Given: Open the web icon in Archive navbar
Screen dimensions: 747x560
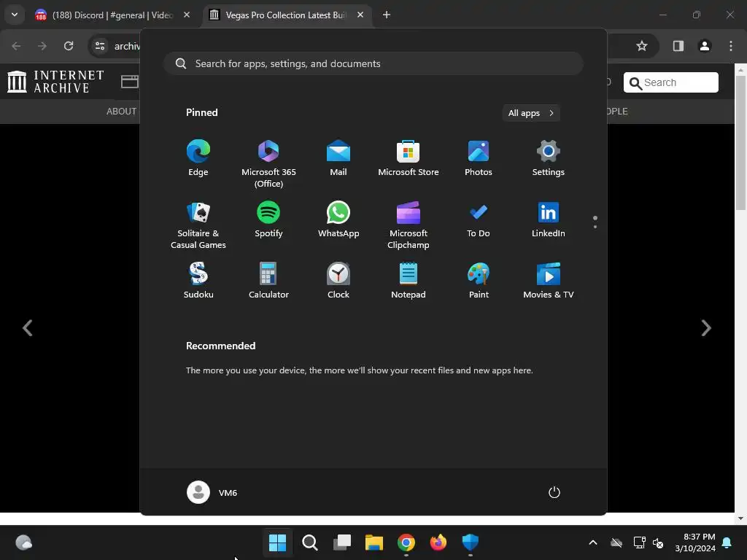Looking at the screenshot, I should click(x=130, y=82).
